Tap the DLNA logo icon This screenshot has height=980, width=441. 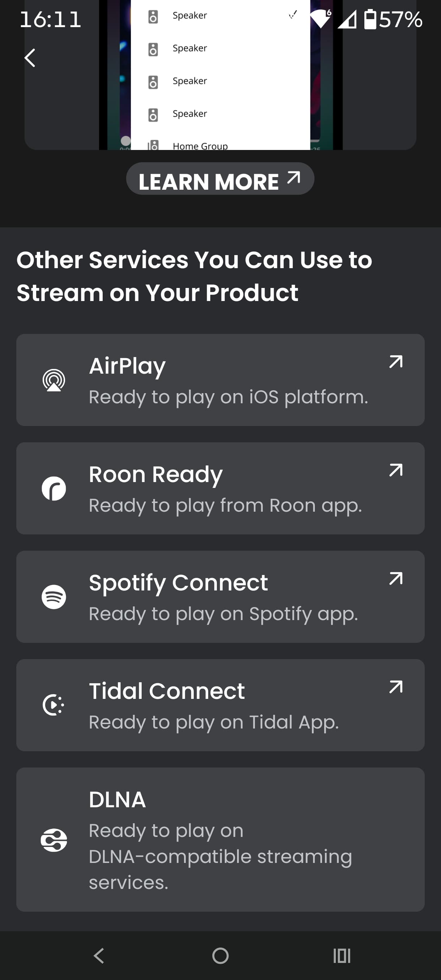click(53, 840)
